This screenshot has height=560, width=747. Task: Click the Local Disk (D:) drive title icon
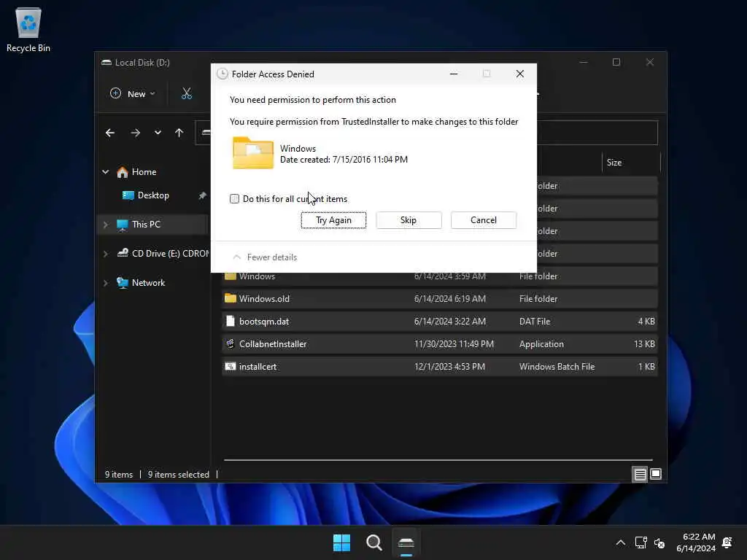[107, 63]
